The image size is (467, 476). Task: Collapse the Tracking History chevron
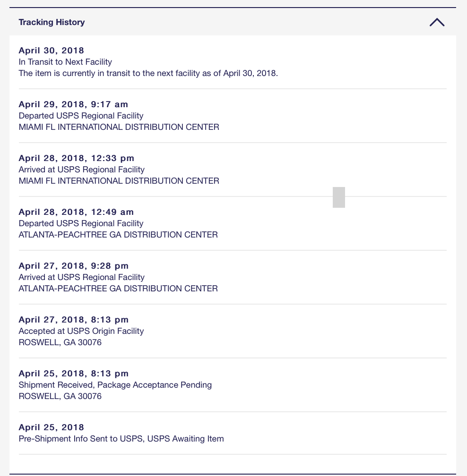pos(437,22)
